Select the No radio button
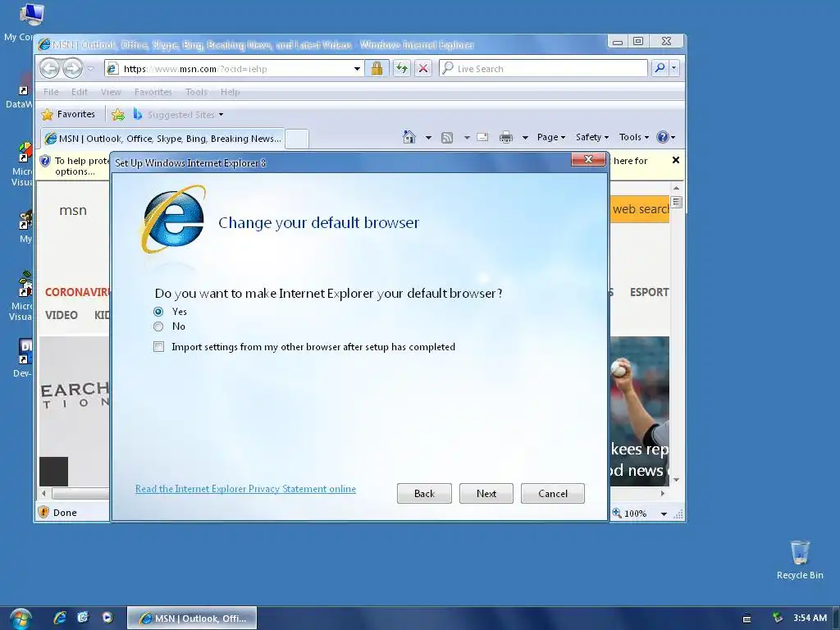The width and height of the screenshot is (840, 630). pos(158,326)
